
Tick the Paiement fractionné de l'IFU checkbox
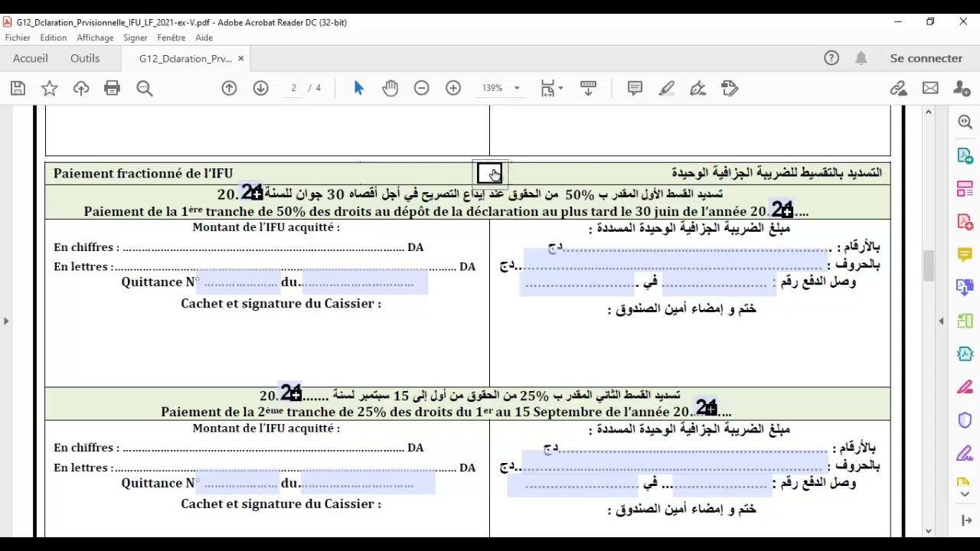tap(489, 174)
